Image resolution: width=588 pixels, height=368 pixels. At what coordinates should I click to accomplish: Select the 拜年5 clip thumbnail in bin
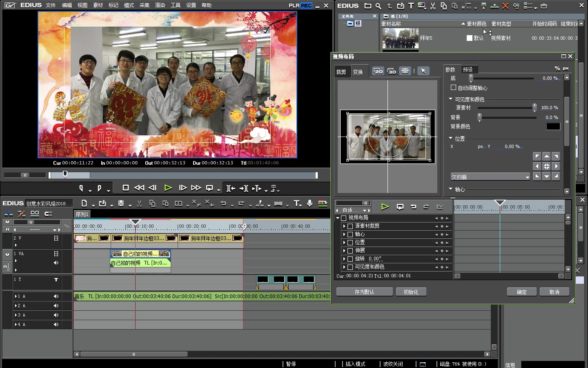(x=400, y=39)
